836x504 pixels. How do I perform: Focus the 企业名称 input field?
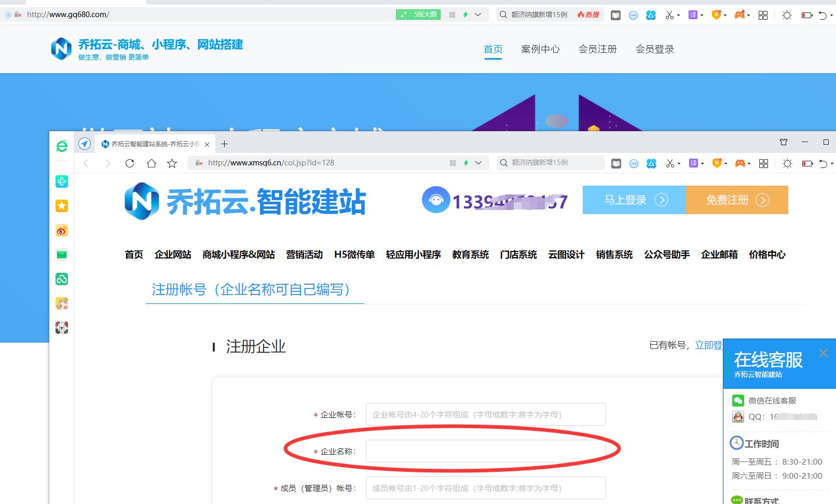point(486,451)
